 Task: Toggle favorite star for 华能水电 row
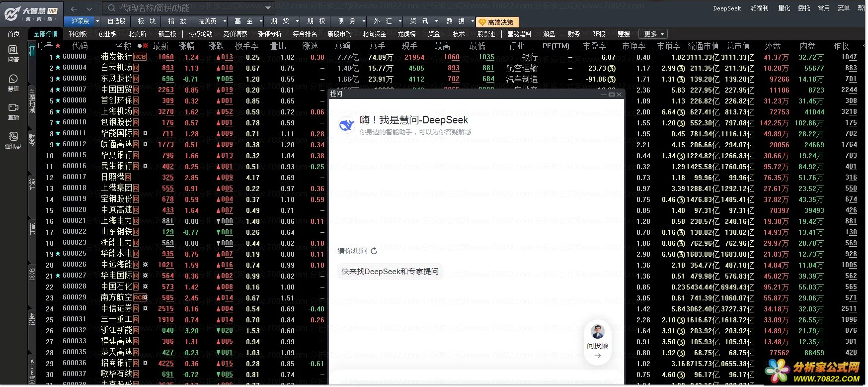click(58, 254)
